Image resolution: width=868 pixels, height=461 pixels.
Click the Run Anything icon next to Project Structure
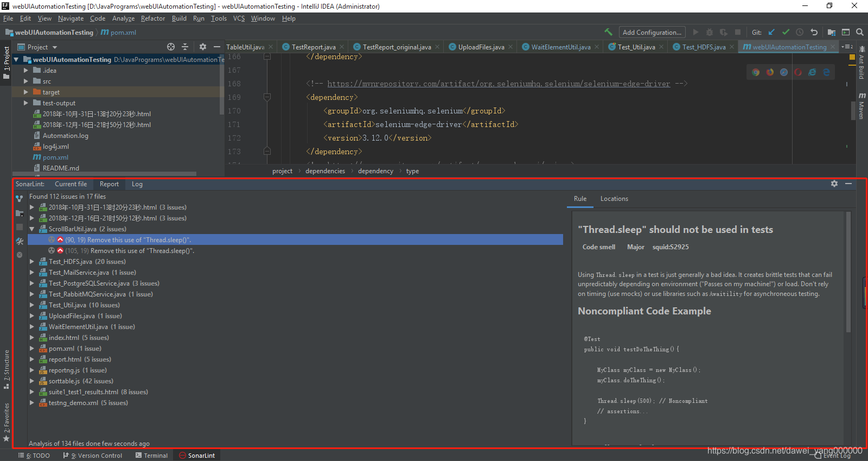pos(846,32)
